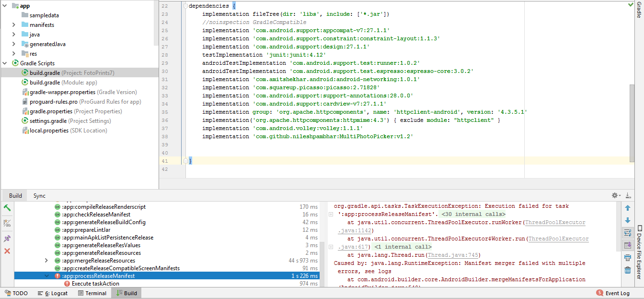Viewport: 644px width, 299px height.
Task: Expand the <30 internal calls> fold marker
Action: pyautogui.click(x=331, y=214)
